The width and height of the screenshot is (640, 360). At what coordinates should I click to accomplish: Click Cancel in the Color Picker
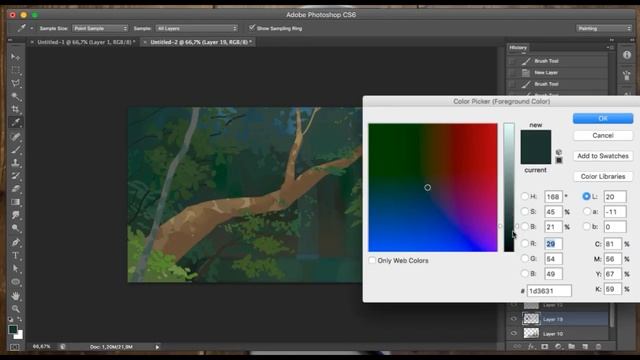[x=603, y=136]
